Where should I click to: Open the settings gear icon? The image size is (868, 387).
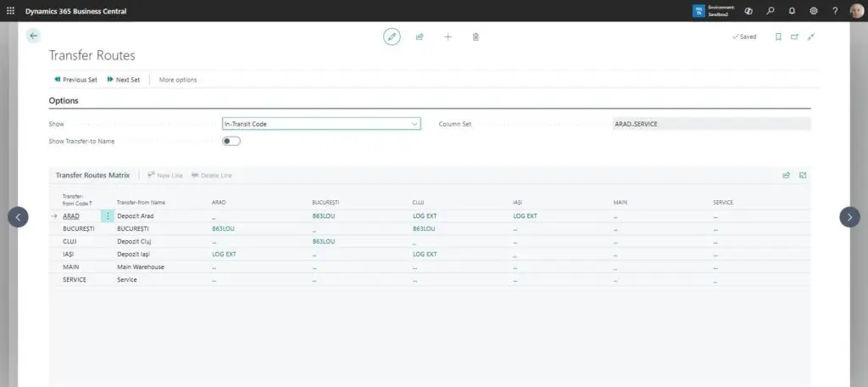[x=813, y=10]
